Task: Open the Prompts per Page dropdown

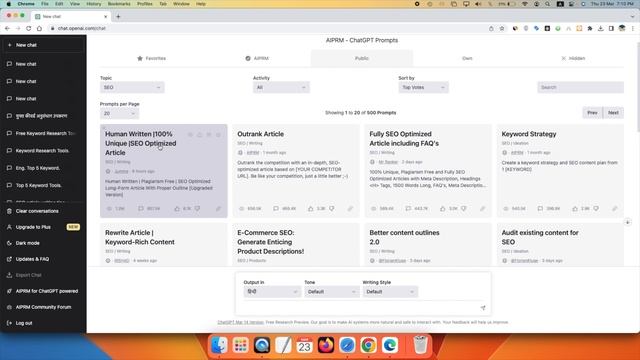Action: (x=119, y=113)
